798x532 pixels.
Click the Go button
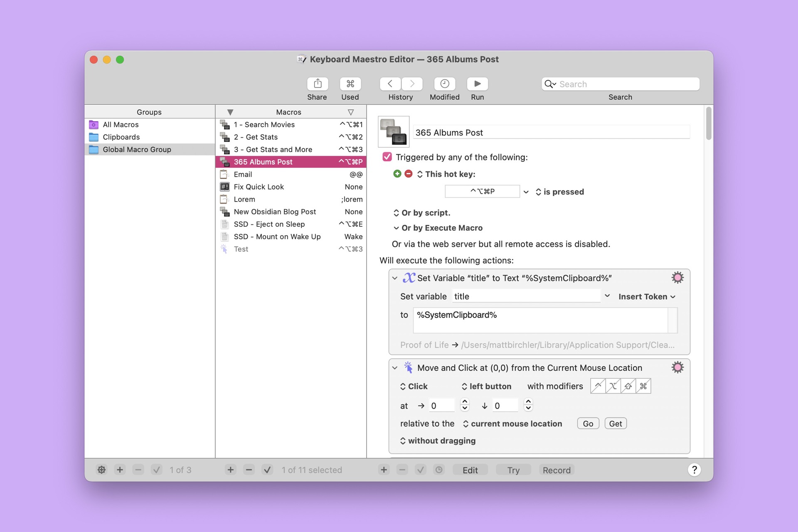coord(588,424)
